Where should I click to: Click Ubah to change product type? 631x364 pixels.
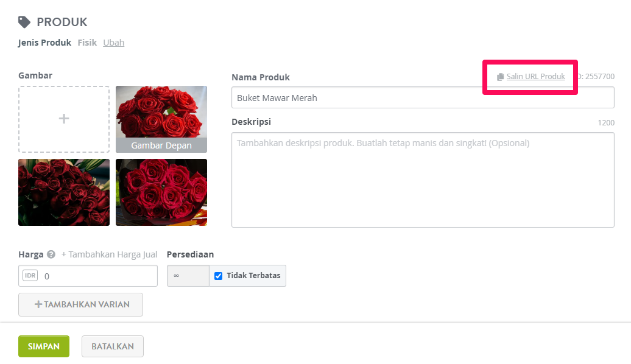pyautogui.click(x=113, y=43)
